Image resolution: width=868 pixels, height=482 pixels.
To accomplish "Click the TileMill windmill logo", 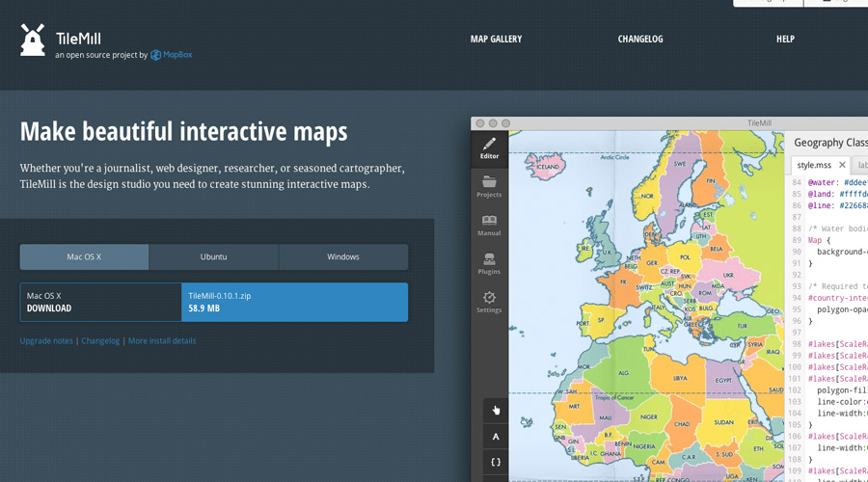I will (33, 40).
